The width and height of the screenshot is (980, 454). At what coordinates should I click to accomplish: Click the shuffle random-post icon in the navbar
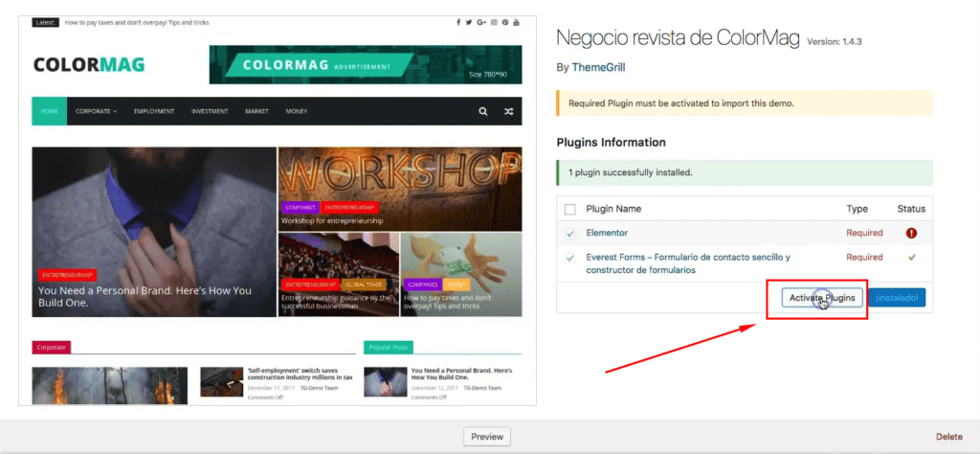[x=509, y=111]
